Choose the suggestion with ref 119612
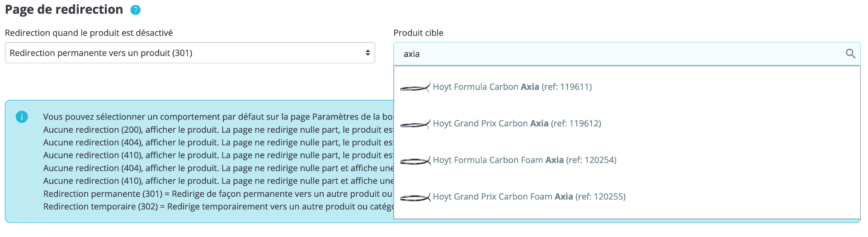Image resolution: width=868 pixels, height=237 pixels. pyautogui.click(x=517, y=123)
